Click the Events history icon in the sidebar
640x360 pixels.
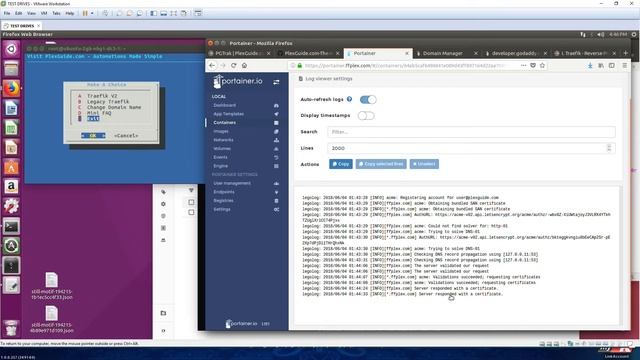276,157
